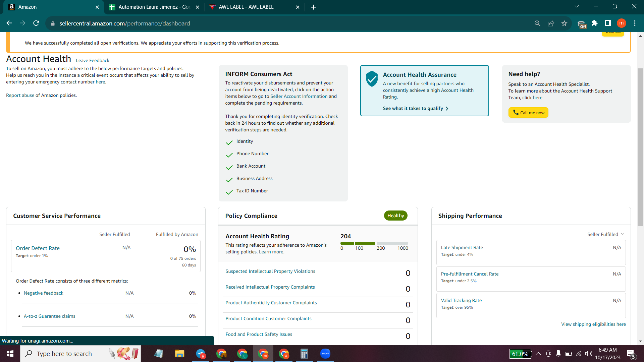Open Food and Product Safety Issues
Viewport: 644px width, 362px height.
259,334
